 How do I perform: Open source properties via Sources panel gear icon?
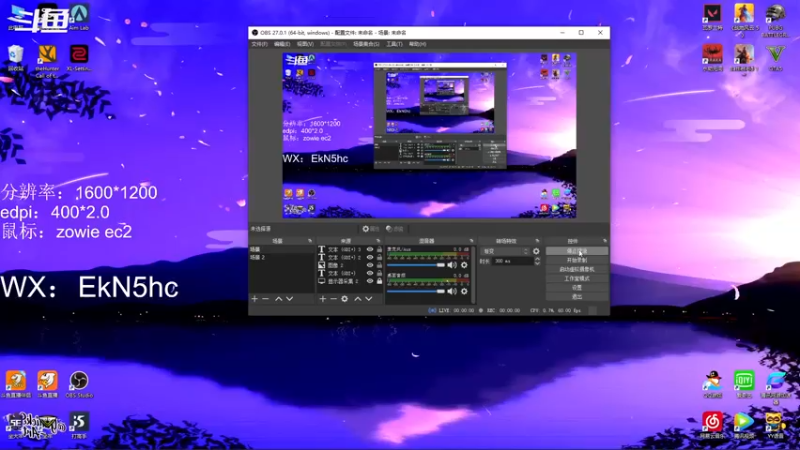(x=344, y=298)
